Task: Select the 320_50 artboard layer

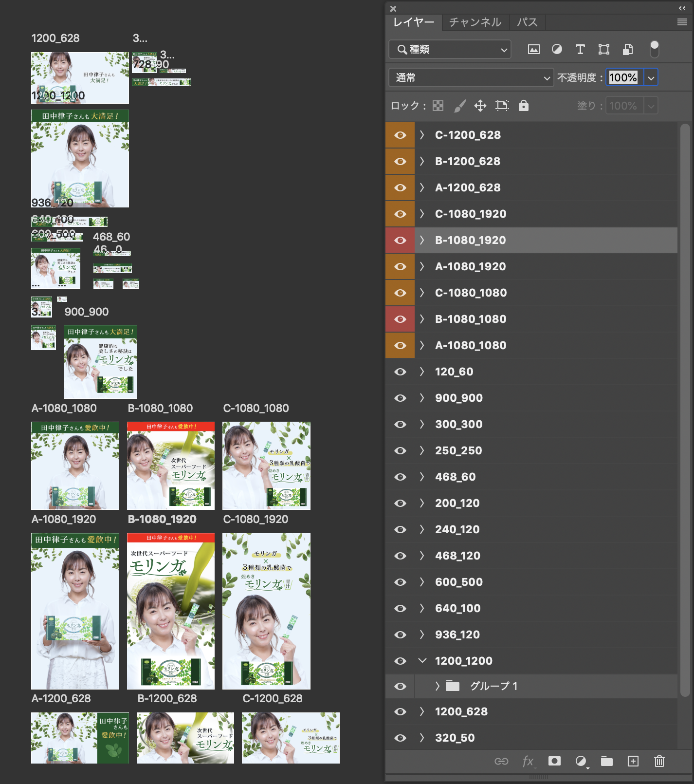Action: click(531, 738)
